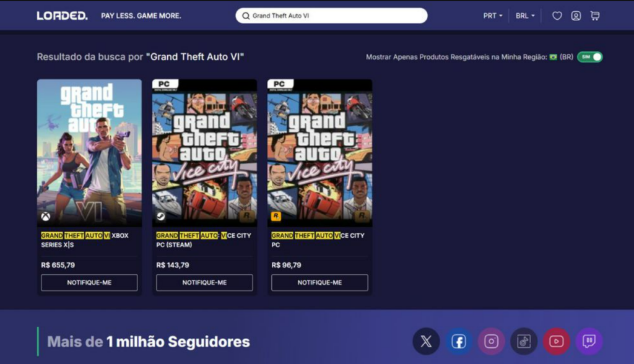Open the Twitch social icon

point(589,341)
